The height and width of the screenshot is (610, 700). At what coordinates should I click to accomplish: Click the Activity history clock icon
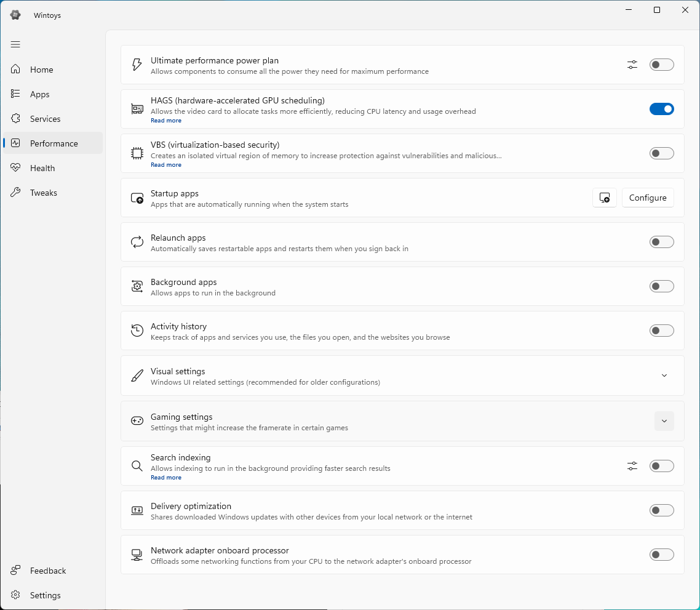click(x=137, y=331)
